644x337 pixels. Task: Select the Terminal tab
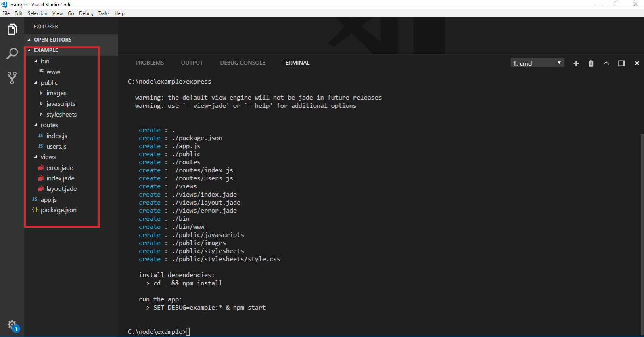click(296, 63)
